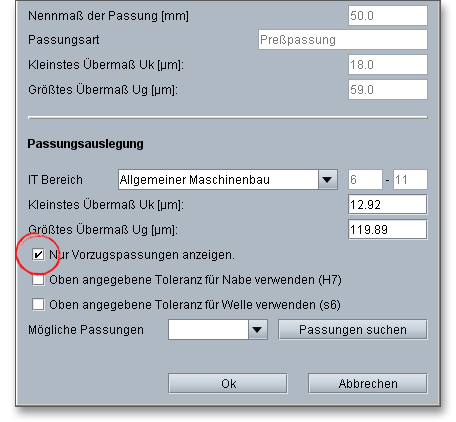Click Kleinstes Übermaß field showing 12.92
The width and height of the screenshot is (456, 422).
(x=388, y=204)
